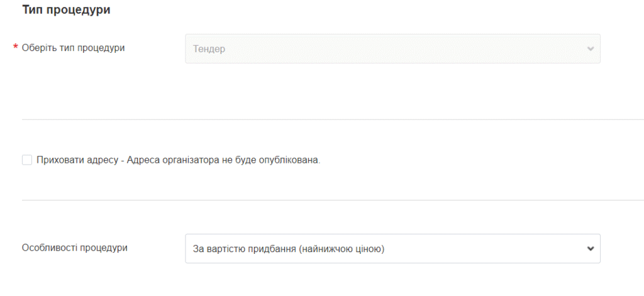This screenshot has height=296, width=644.
Task: Click the divider line above the checkbox
Action: [314, 119]
